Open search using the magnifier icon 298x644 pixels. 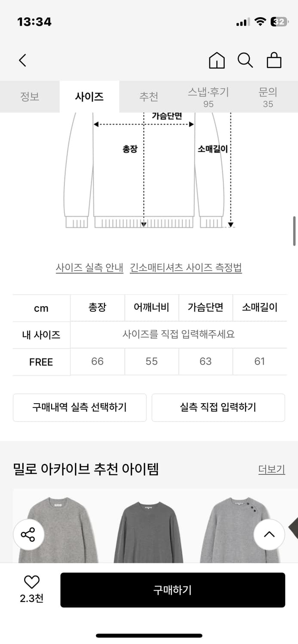click(245, 60)
